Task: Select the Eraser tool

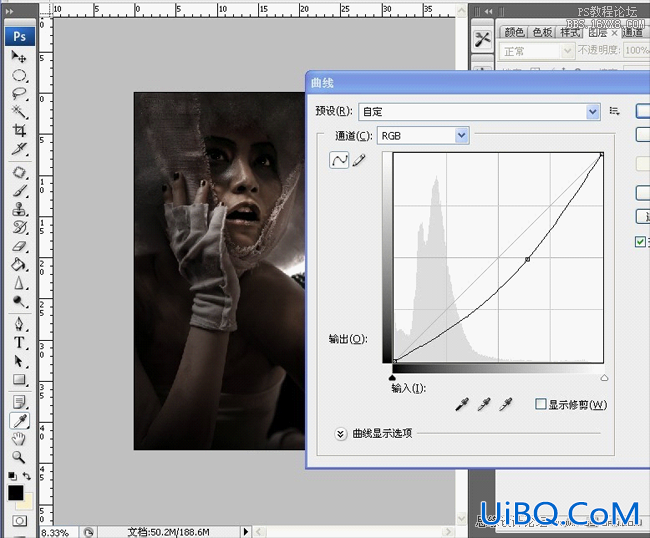Action: (x=19, y=246)
